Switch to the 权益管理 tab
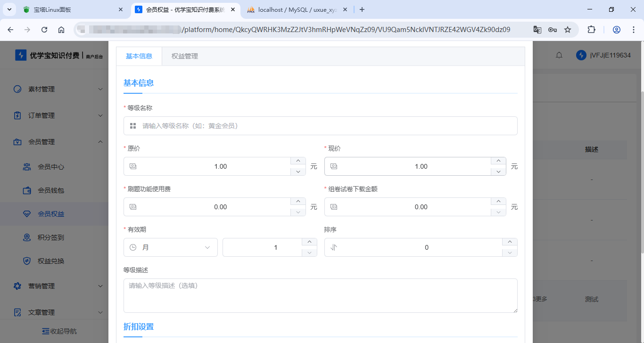This screenshot has height=343, width=644. point(184,56)
